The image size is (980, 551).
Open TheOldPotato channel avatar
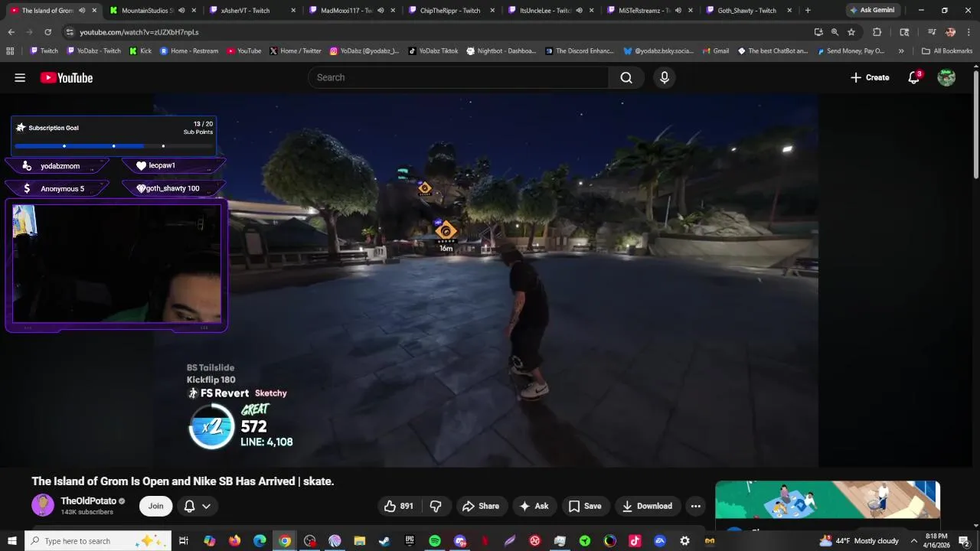pyautogui.click(x=43, y=505)
